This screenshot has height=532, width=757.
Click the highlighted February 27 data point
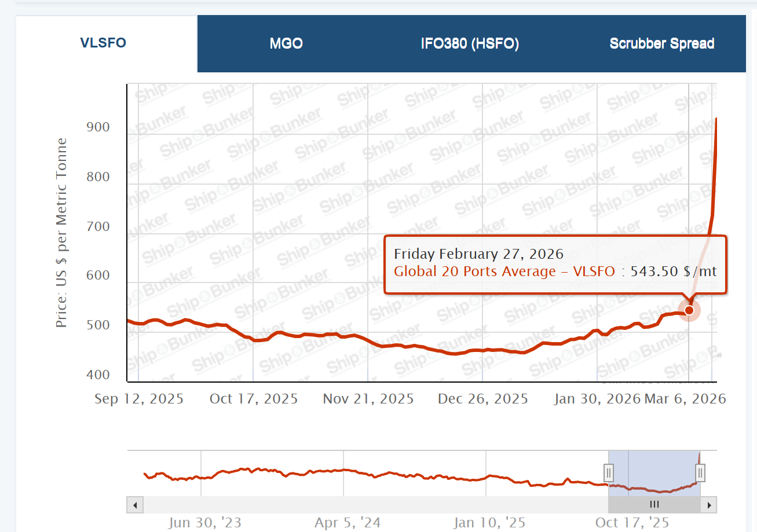coord(689,310)
